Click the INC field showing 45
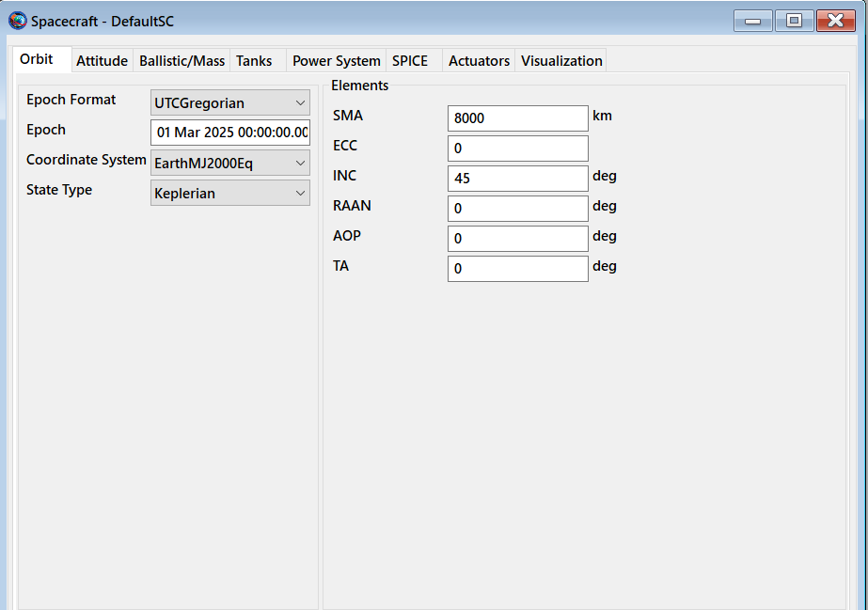This screenshot has width=868, height=610. [x=517, y=179]
